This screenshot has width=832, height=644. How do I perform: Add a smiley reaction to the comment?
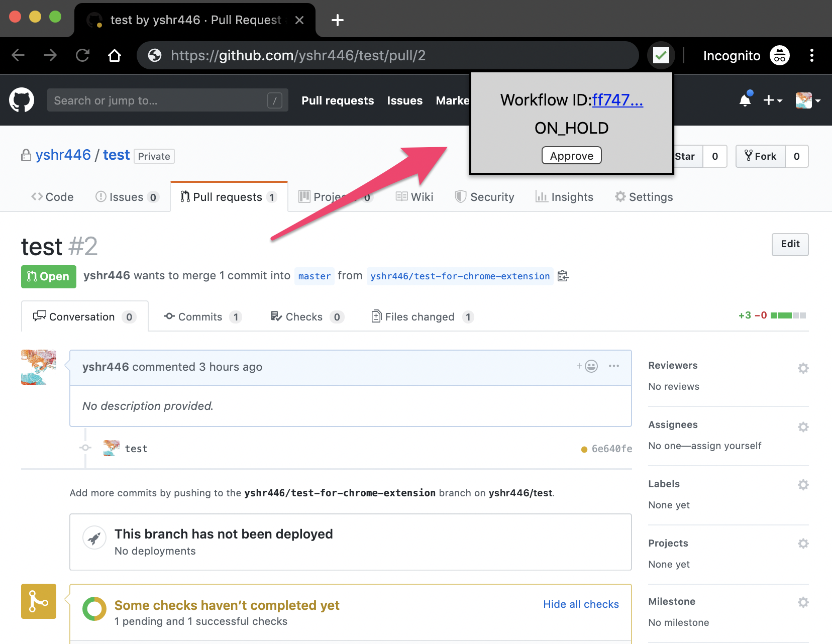[590, 367]
